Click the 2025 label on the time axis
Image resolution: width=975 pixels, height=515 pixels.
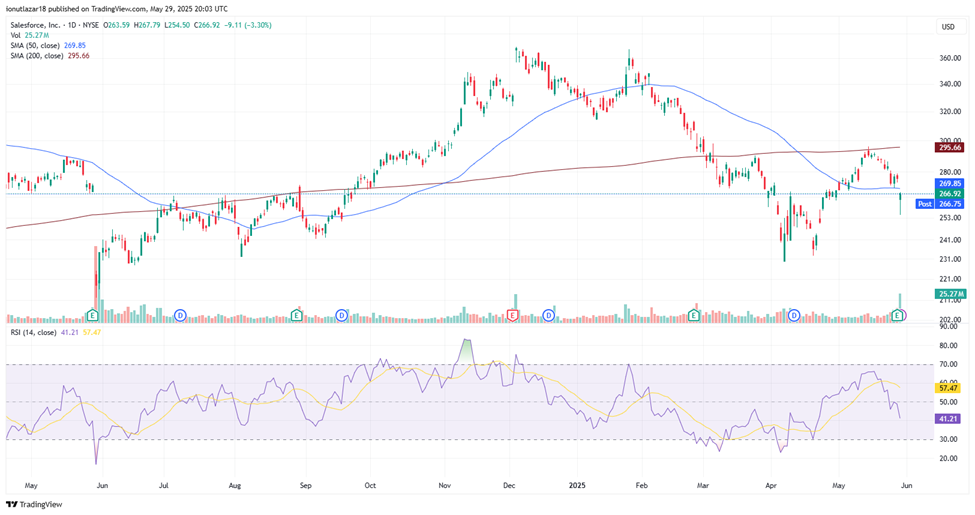(x=578, y=483)
